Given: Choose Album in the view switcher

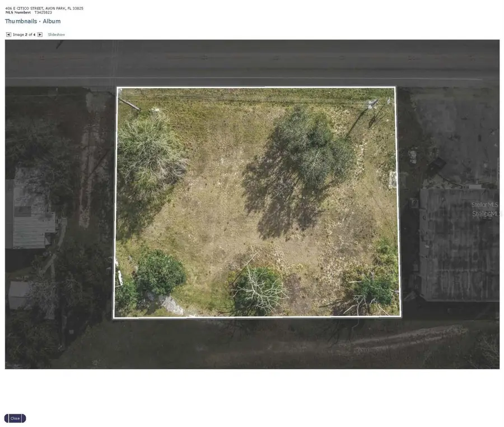Looking at the screenshot, I should [x=52, y=21].
